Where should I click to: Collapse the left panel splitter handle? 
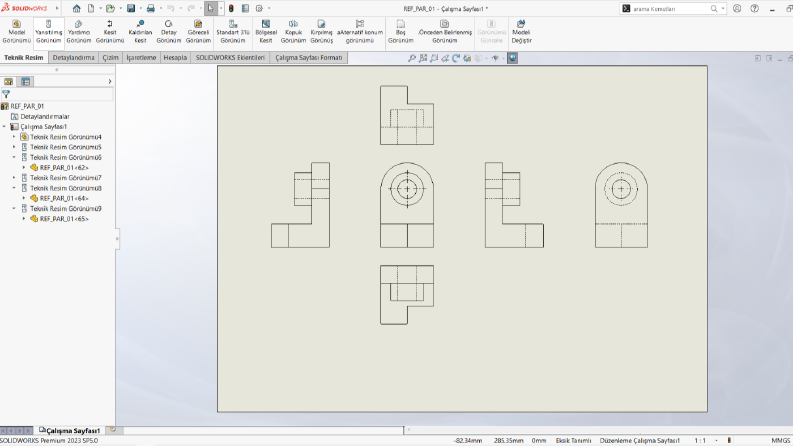(117, 239)
